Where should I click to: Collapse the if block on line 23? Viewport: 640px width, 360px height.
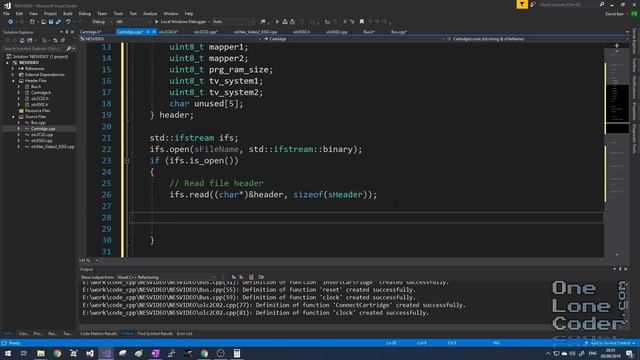tap(127, 161)
